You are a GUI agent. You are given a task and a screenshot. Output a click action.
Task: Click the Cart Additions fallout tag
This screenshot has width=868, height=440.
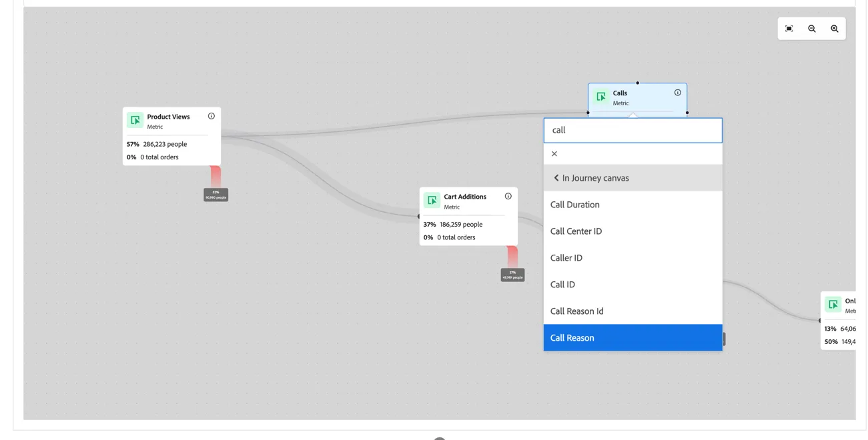513,275
